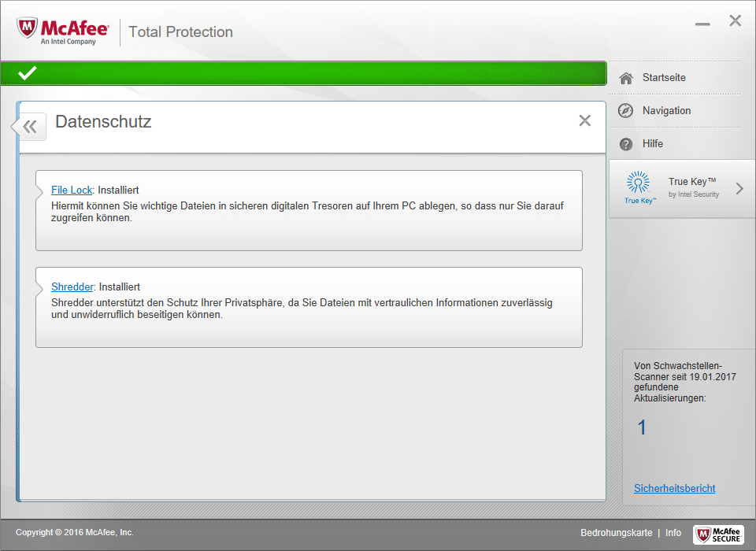
Task: Click the McAfee SECURE badge
Action: [718, 534]
